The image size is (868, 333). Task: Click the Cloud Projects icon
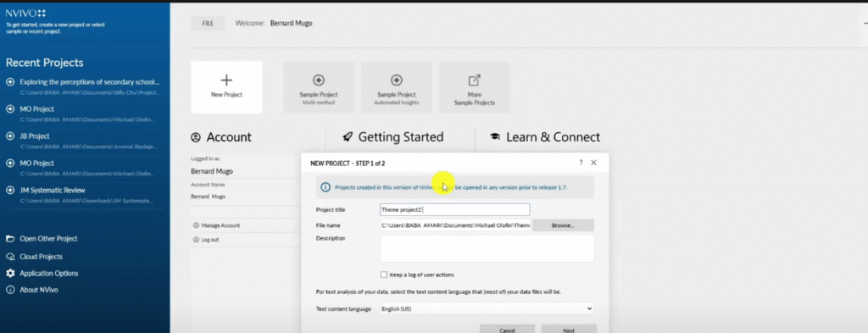pos(10,257)
